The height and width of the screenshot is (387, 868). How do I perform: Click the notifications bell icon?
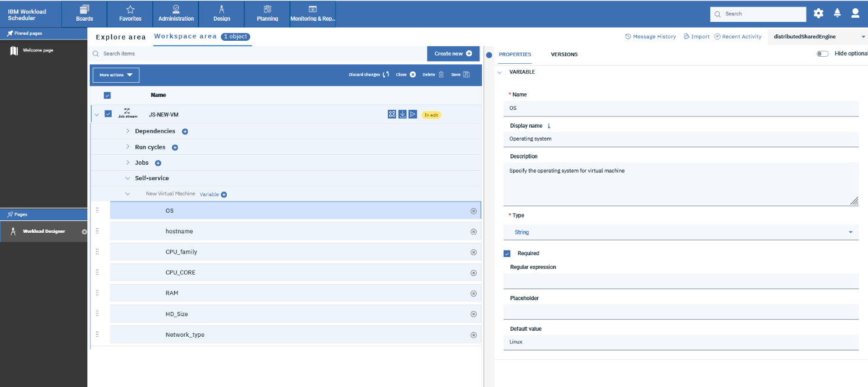[837, 14]
